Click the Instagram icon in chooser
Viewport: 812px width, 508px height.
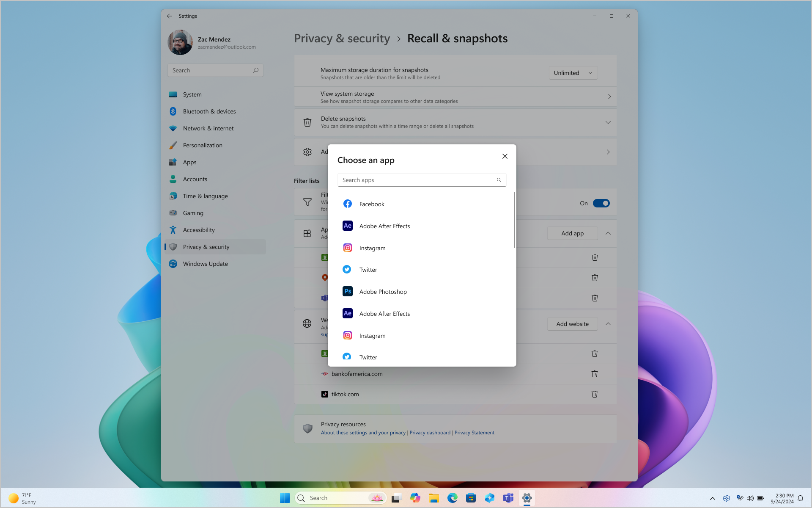point(347,248)
